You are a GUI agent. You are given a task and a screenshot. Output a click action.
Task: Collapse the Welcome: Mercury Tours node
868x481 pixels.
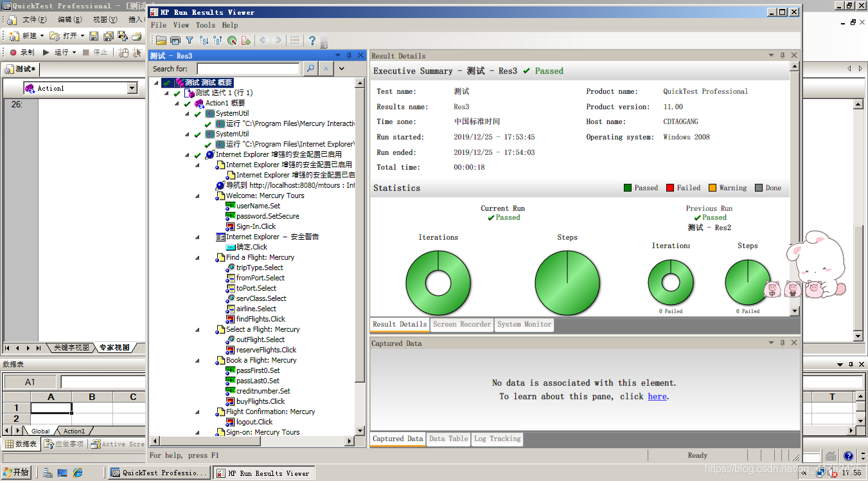(197, 195)
